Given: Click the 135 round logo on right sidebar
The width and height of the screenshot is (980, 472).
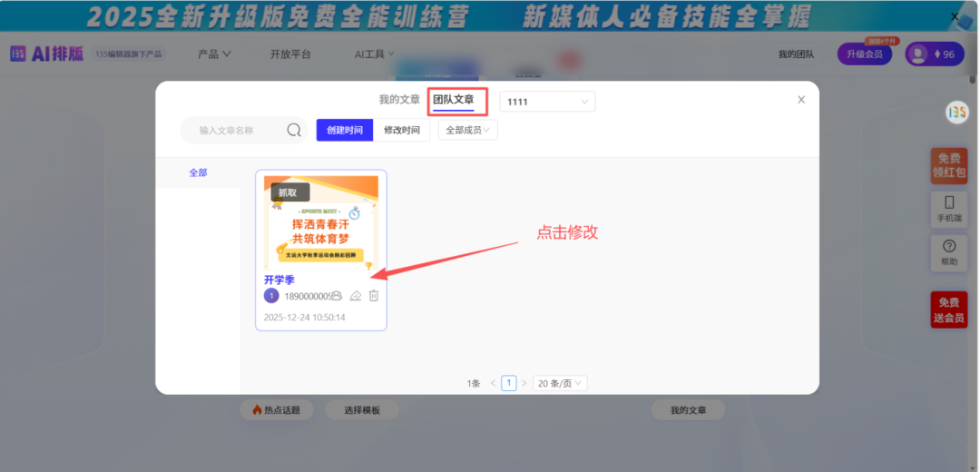Looking at the screenshot, I should pos(957,113).
